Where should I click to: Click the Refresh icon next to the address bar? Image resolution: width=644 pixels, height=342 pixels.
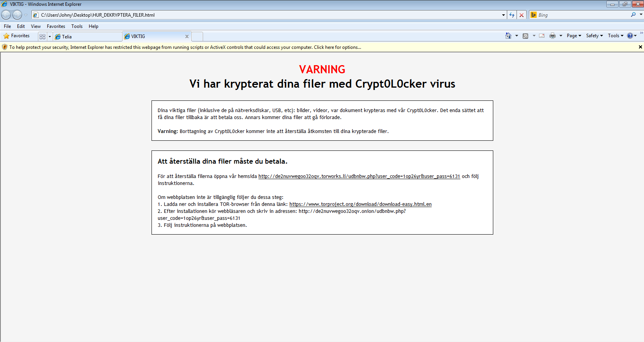click(512, 15)
